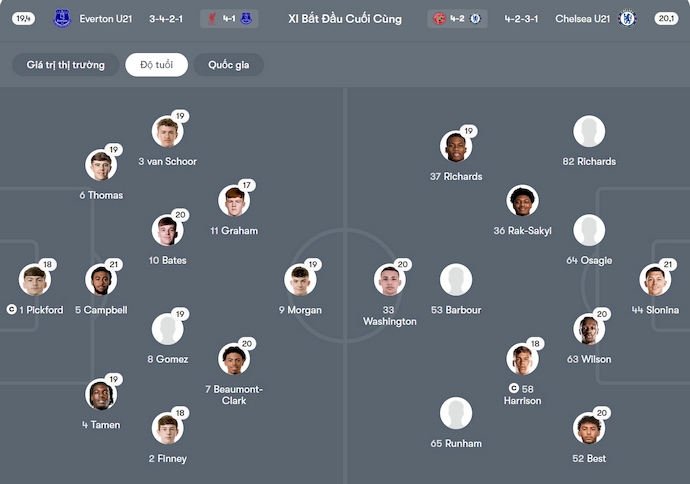The height and width of the screenshot is (484, 690).
Task: Click the Everton U21 club crest
Action: click(62, 18)
